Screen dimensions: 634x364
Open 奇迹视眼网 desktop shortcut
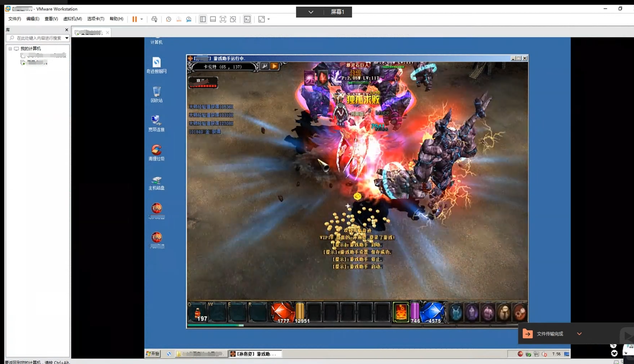pos(156,65)
